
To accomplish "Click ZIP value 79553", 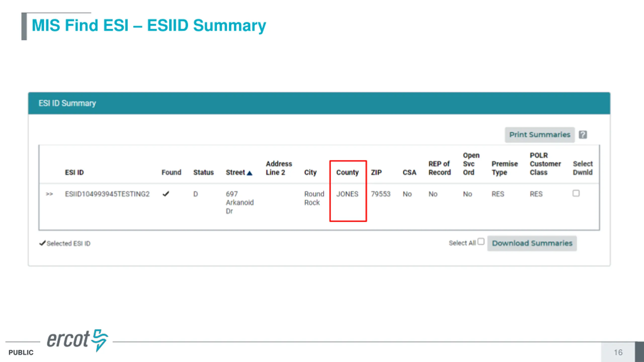I will click(x=381, y=194).
